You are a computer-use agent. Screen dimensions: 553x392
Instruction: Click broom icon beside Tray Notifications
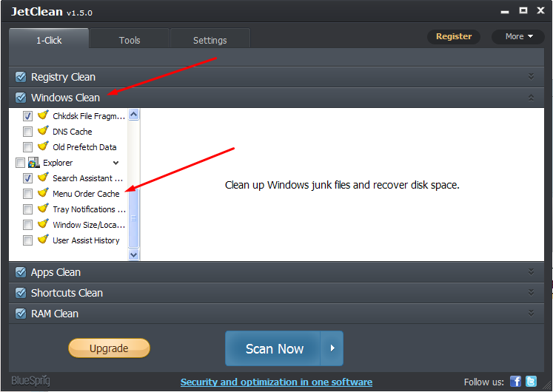click(43, 209)
